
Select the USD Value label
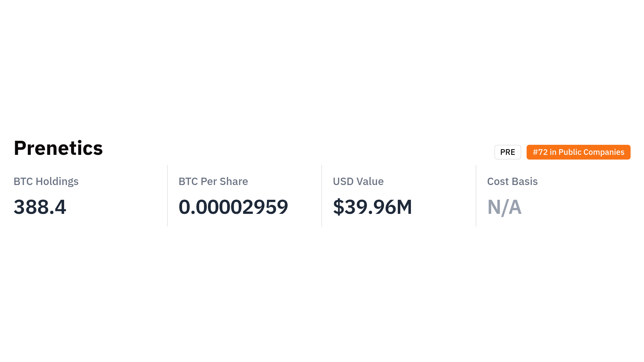358,181
